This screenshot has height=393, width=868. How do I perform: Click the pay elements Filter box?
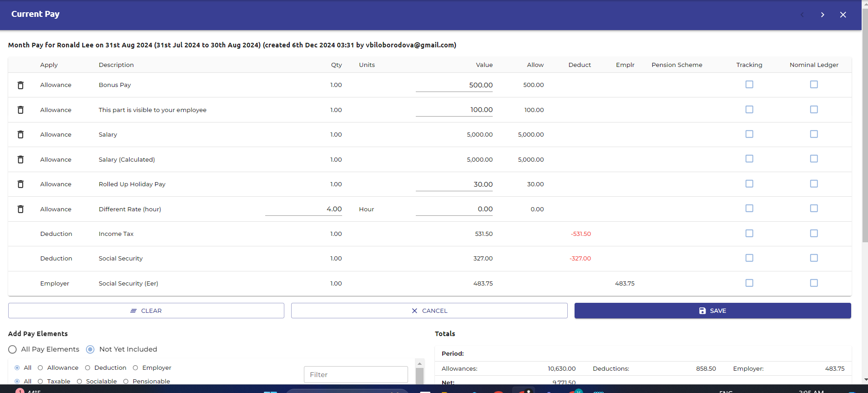356,375
